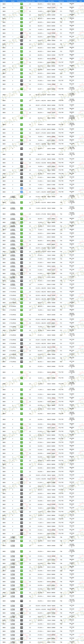Click petrol icon in model 1 F20 135kW/184KM row

(21, 4)
